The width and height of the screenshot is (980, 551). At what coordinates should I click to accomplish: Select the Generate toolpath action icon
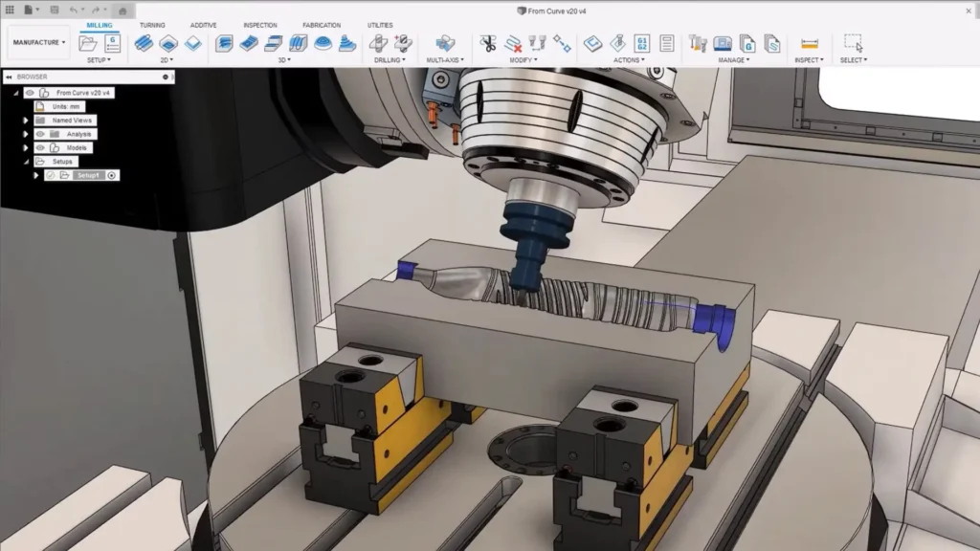tap(591, 43)
